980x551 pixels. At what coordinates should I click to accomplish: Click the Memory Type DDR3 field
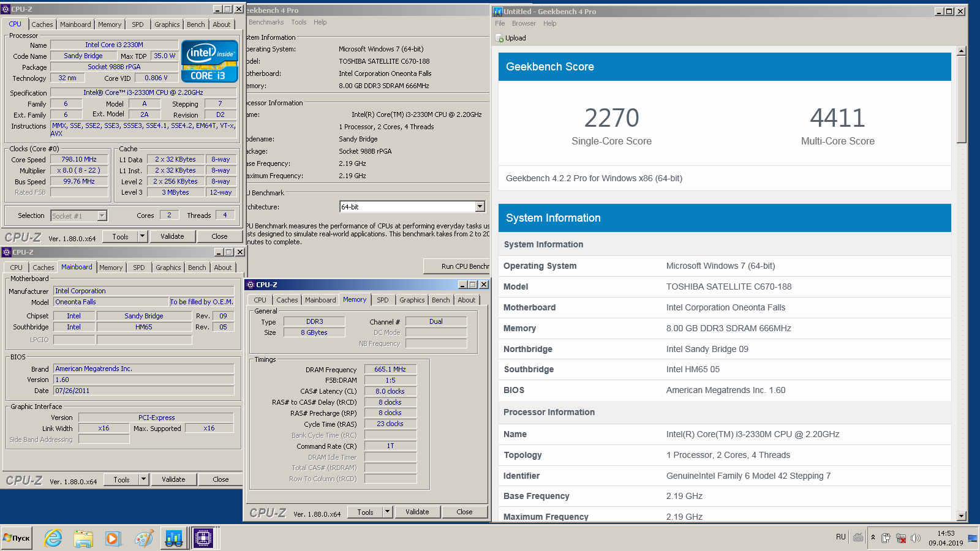[x=314, y=321]
